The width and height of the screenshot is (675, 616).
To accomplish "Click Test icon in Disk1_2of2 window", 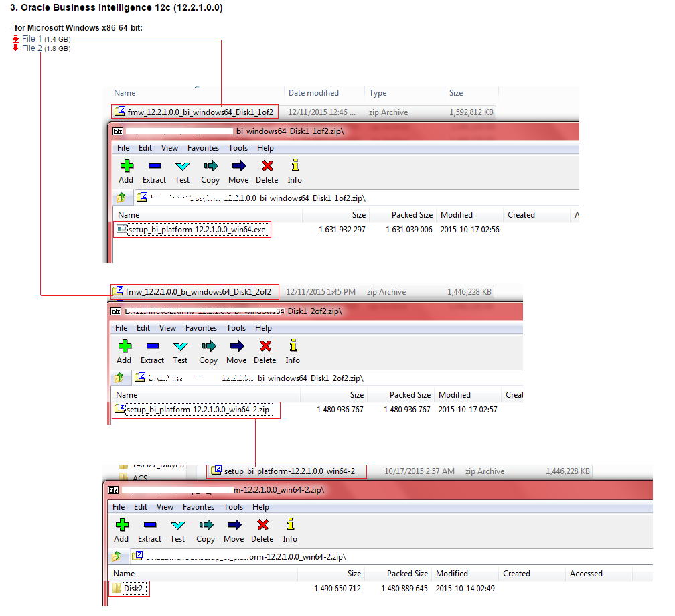I will tap(181, 346).
